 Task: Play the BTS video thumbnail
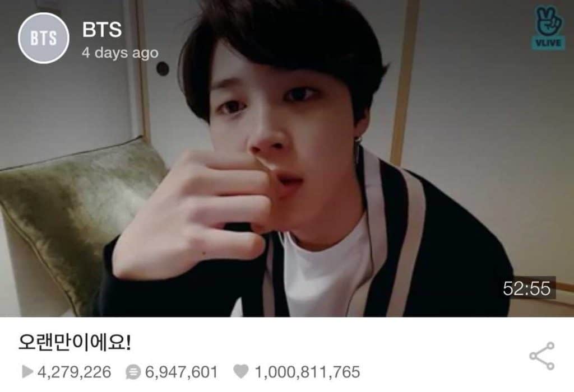[x=287, y=158]
